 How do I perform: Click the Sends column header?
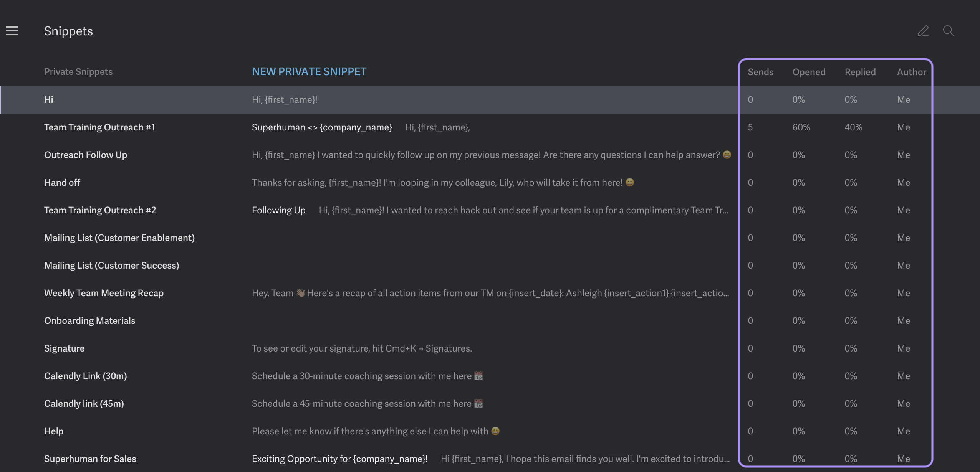[760, 72]
